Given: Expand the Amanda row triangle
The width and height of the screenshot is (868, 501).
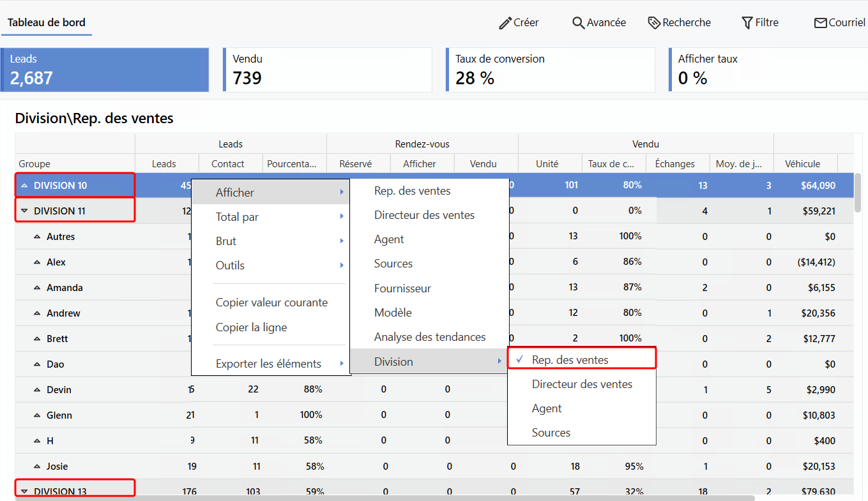Looking at the screenshot, I should [37, 288].
